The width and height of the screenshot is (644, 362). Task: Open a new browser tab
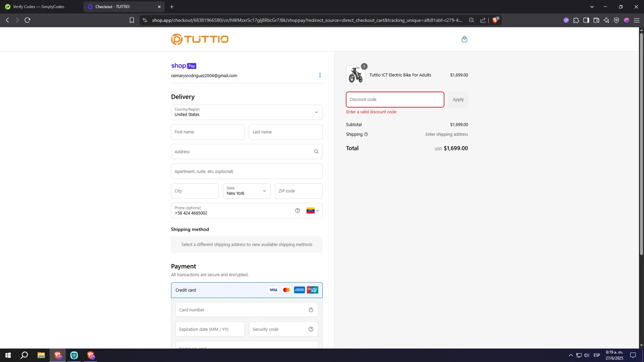[x=172, y=7]
